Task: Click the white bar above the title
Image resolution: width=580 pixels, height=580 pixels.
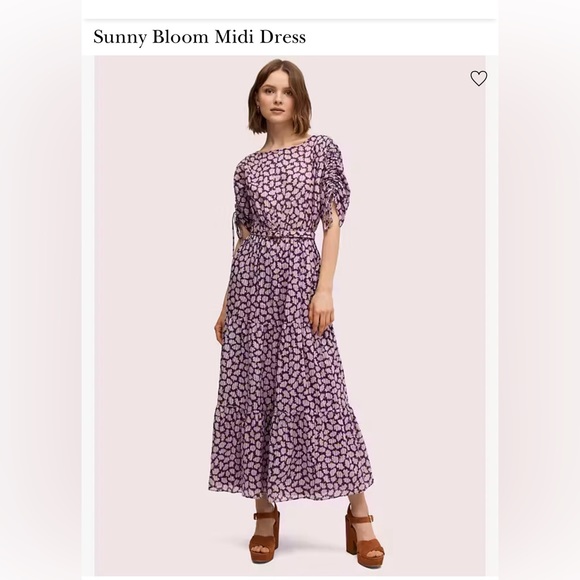Action: coord(290,9)
